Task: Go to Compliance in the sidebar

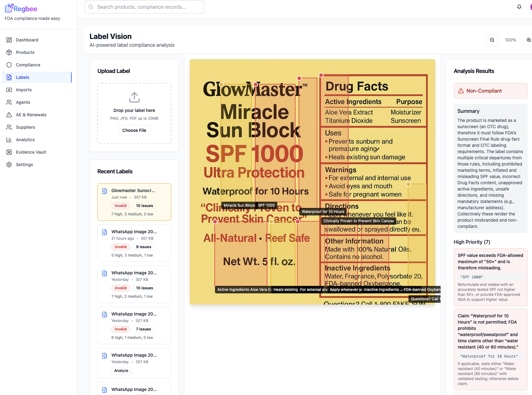Action: (x=28, y=65)
